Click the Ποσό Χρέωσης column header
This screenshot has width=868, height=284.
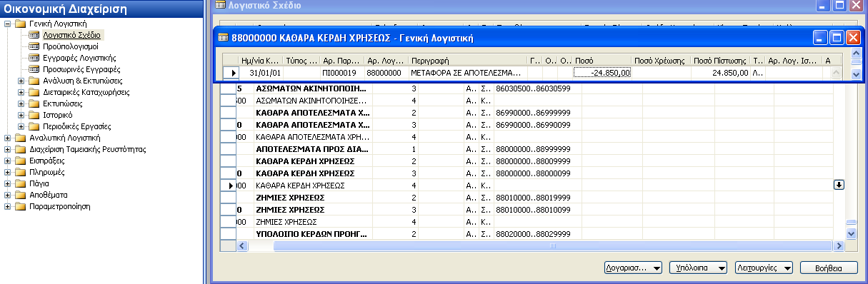coord(662,61)
